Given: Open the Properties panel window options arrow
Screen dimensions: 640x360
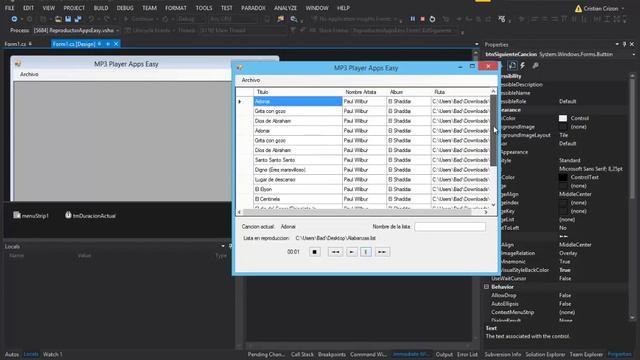Looking at the screenshot, I should coord(617,44).
